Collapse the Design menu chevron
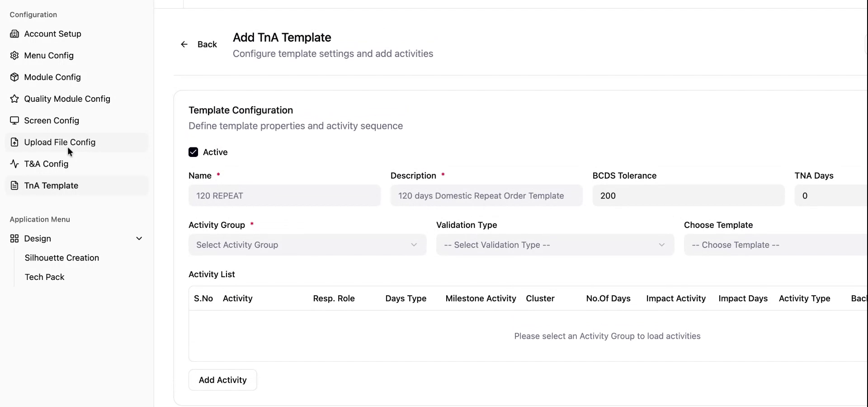This screenshot has width=868, height=407. click(x=139, y=239)
